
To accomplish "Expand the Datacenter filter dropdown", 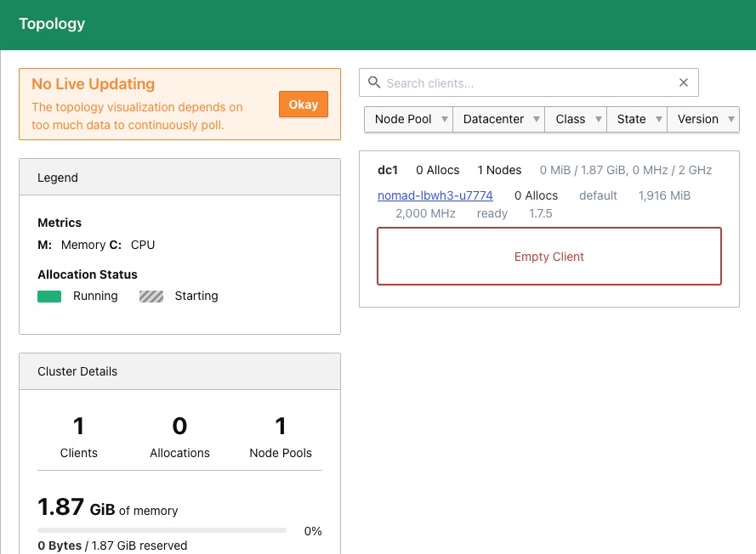I will click(498, 120).
